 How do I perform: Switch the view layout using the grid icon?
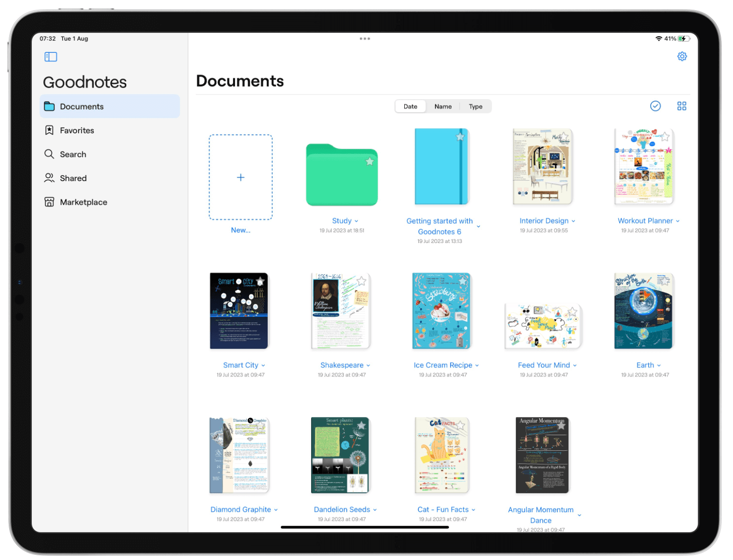(682, 106)
